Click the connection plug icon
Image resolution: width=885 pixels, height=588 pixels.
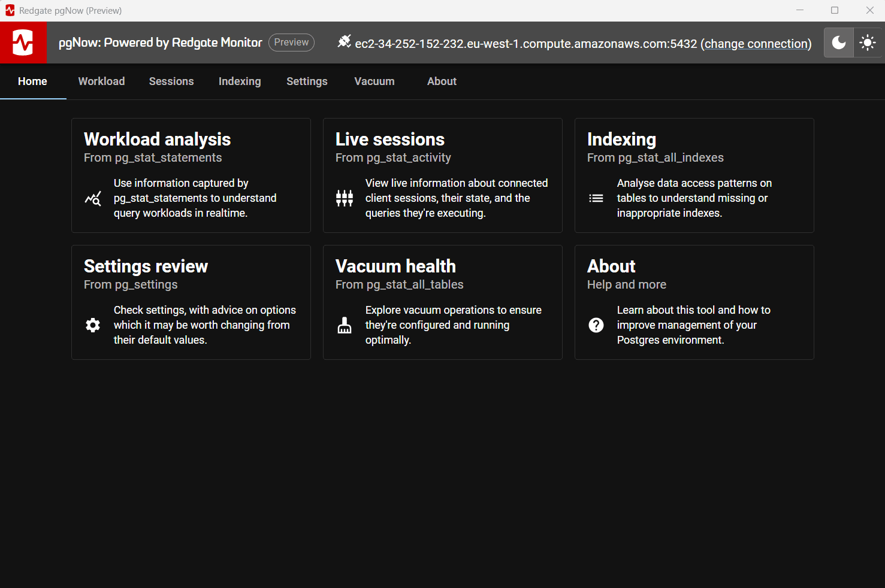pyautogui.click(x=344, y=41)
